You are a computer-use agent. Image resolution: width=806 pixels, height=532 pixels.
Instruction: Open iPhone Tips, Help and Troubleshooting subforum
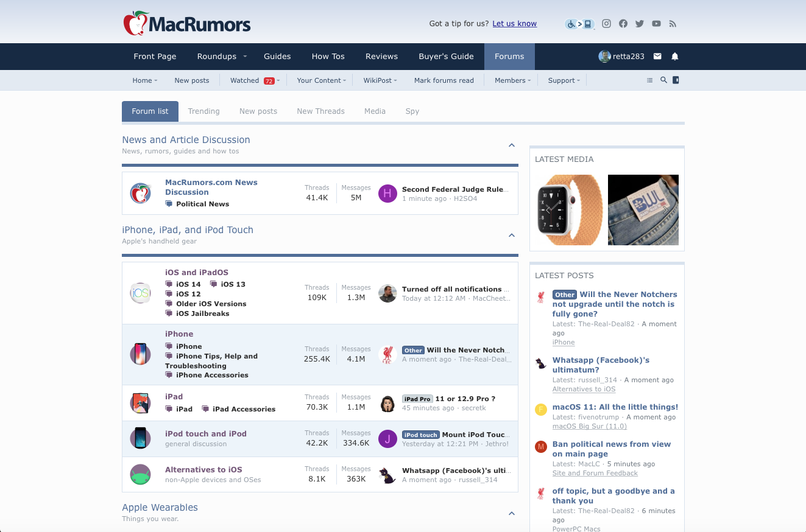point(211,361)
